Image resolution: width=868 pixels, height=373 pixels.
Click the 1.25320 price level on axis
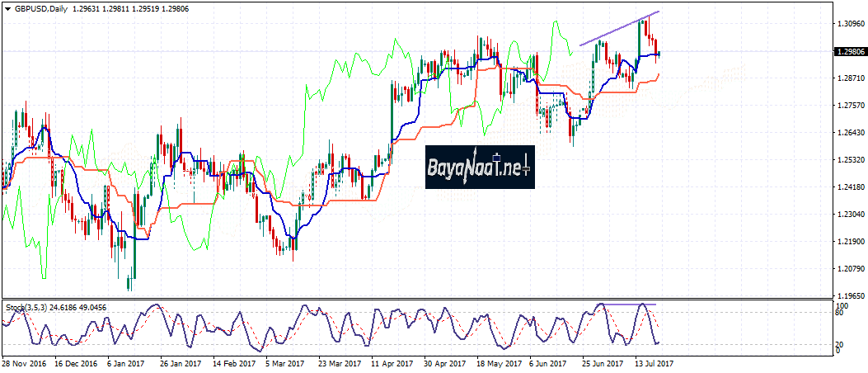pyautogui.click(x=848, y=160)
